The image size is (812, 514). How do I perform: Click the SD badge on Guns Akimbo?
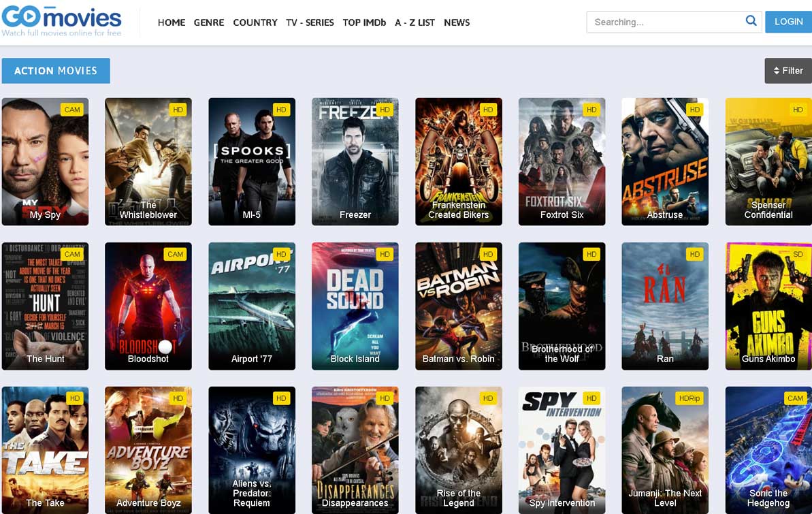tap(798, 254)
